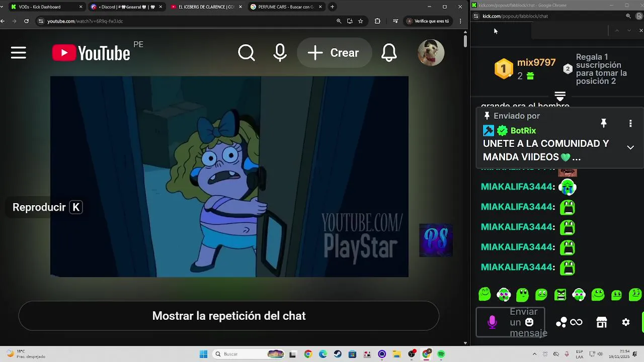Image resolution: width=644 pixels, height=362 pixels.
Task: Pick the first green emote in quick bar
Action: [x=485, y=294]
